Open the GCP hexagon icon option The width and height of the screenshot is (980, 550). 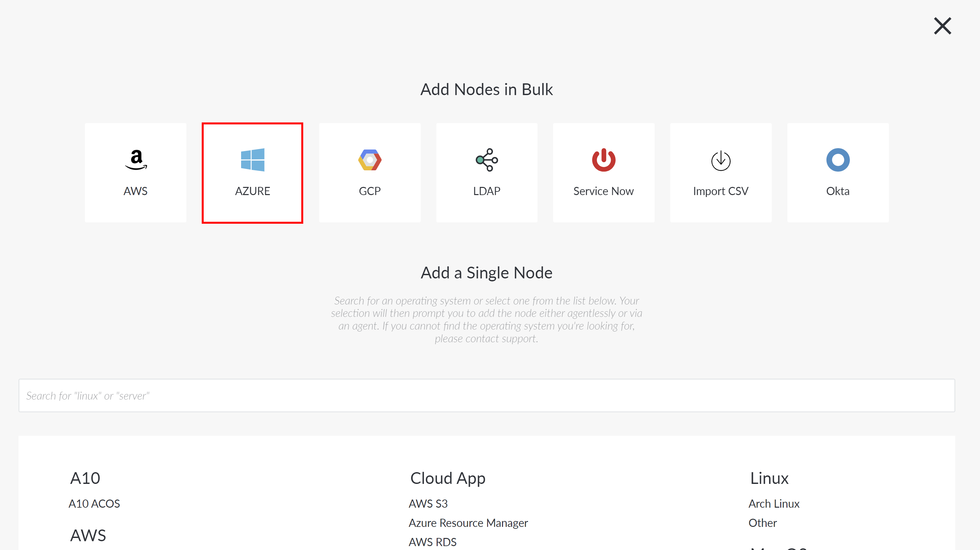pos(370,160)
